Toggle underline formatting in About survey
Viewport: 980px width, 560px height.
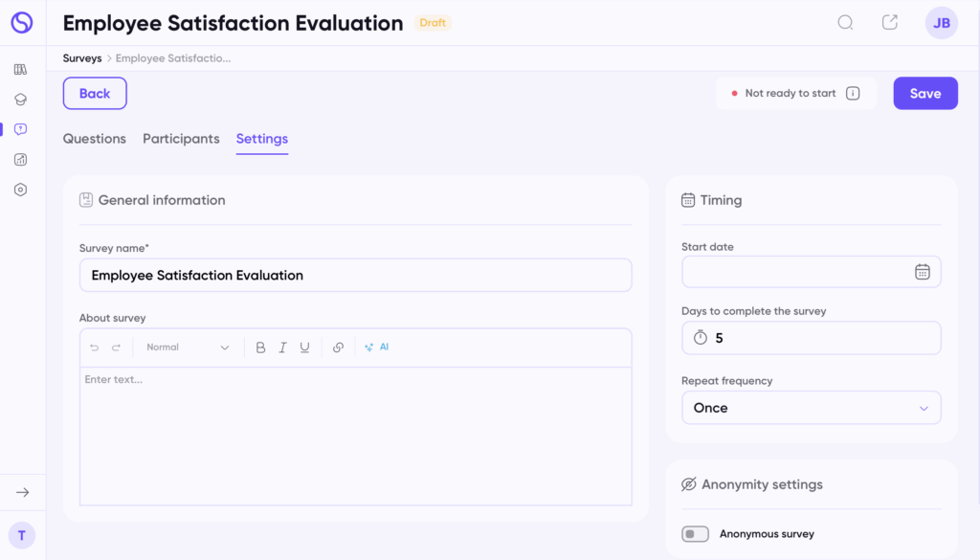tap(304, 347)
